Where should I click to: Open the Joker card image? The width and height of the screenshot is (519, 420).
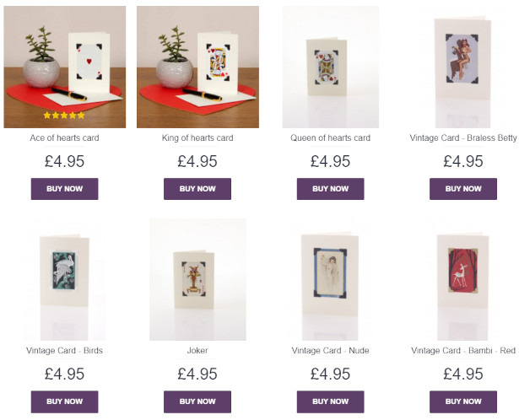197,279
